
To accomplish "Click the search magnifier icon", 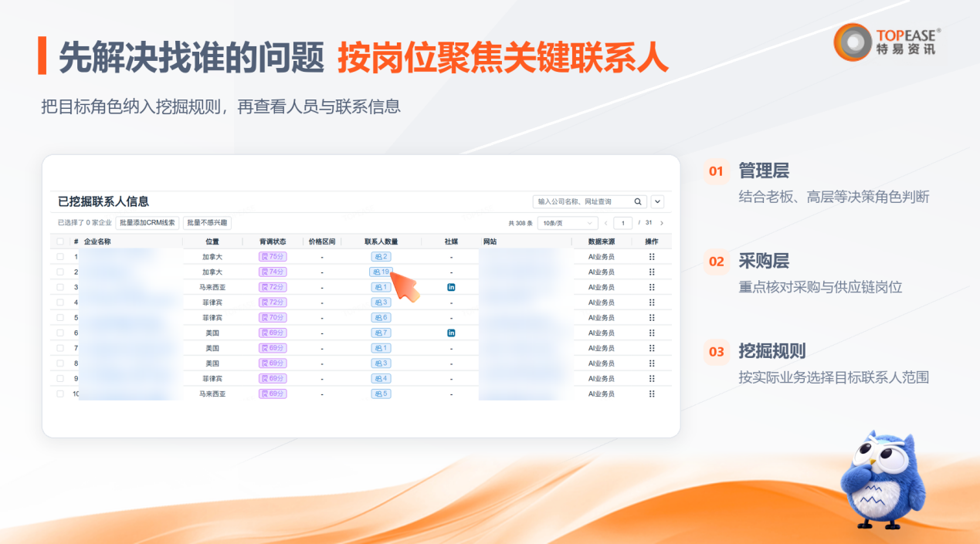I will [638, 201].
